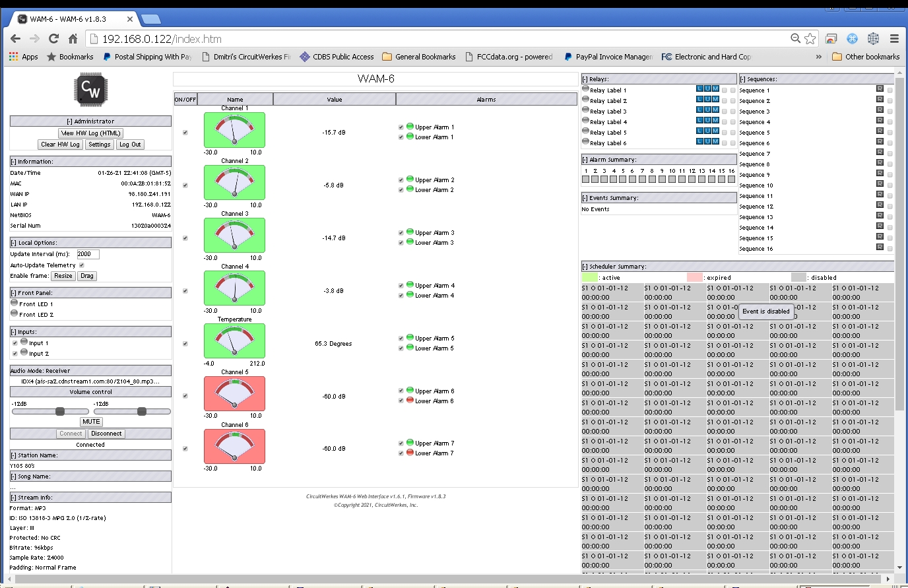Disable the Channel 2 ON/OFF checkbox
This screenshot has height=588, width=908.
[x=185, y=185]
